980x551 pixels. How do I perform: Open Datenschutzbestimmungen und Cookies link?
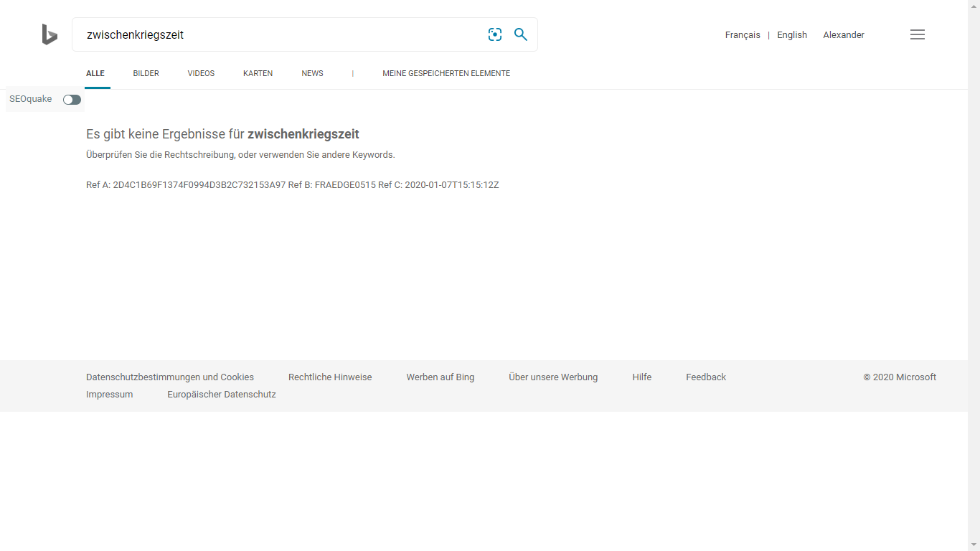point(170,377)
